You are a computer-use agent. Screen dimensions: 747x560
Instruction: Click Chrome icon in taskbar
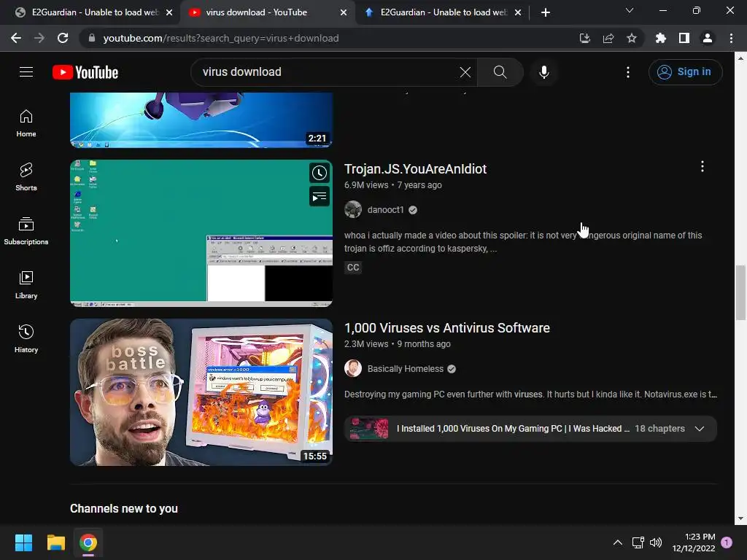(x=88, y=542)
